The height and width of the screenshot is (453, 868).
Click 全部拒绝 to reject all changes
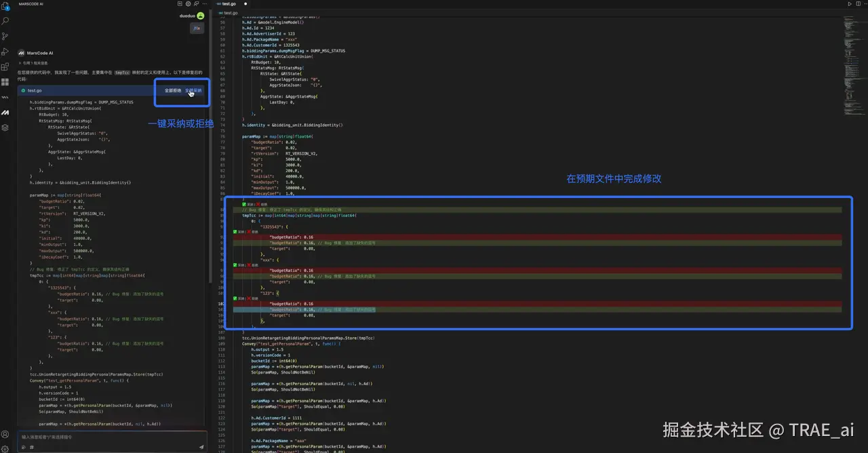(x=173, y=90)
